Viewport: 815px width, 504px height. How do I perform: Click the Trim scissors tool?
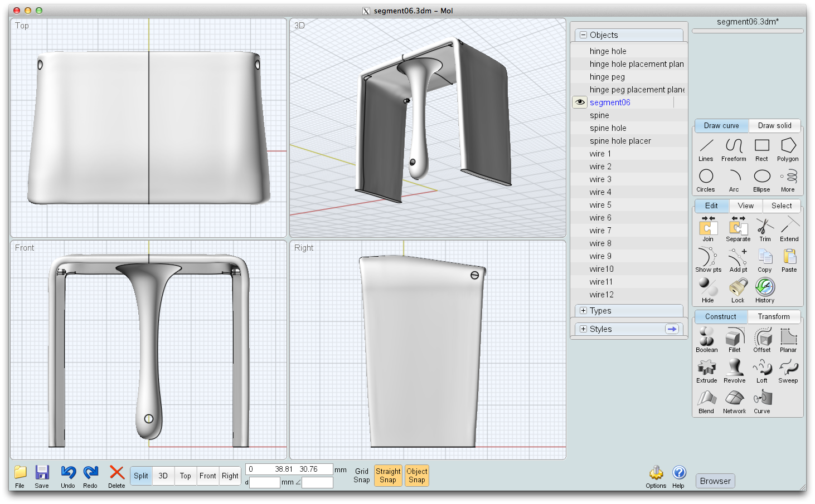(765, 229)
